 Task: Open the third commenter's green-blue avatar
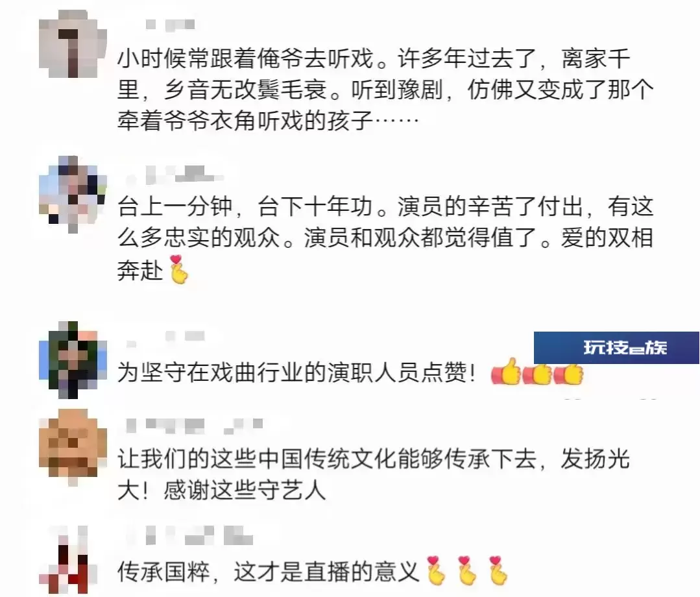(73, 360)
